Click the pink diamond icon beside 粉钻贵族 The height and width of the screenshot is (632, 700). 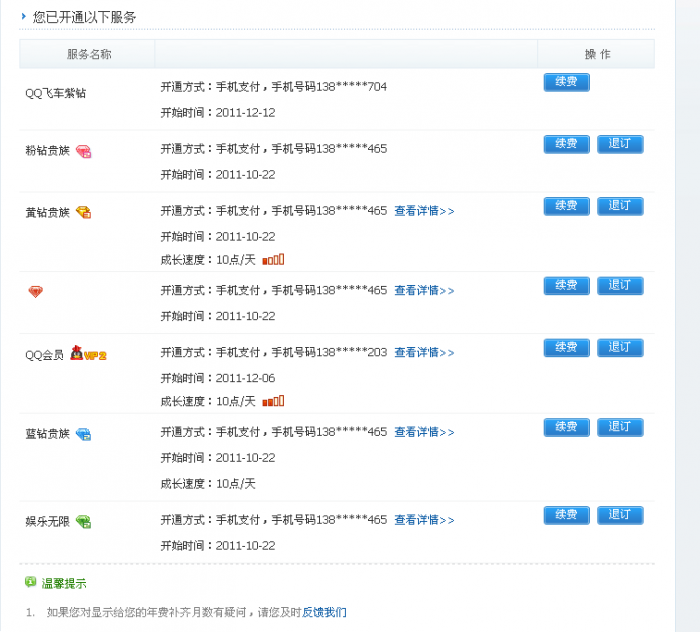[x=83, y=151]
